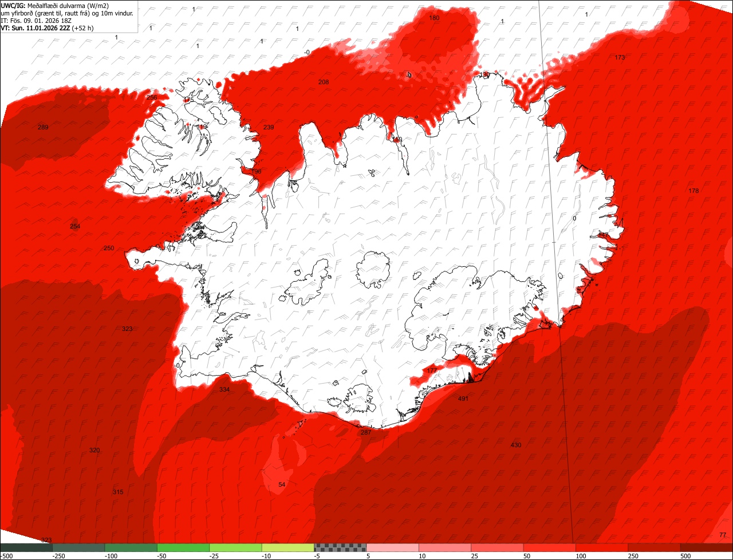
Task: Pick the darkest red swatch after 500
Action: pyautogui.click(x=707, y=547)
